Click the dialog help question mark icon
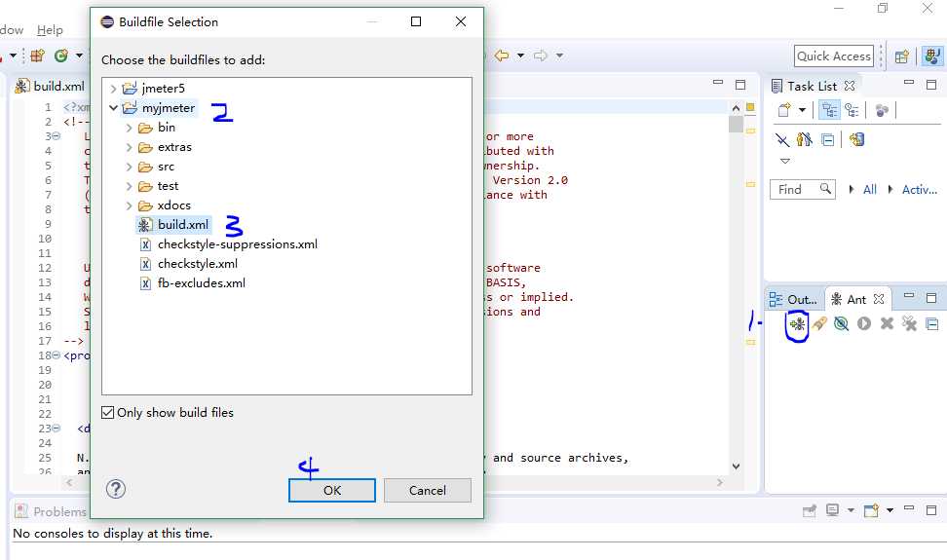The image size is (947, 560). click(115, 489)
